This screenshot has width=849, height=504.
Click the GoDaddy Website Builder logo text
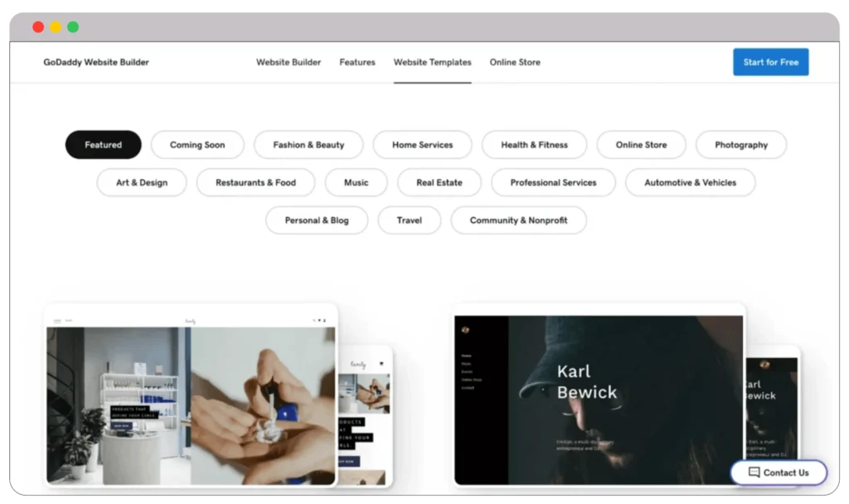click(x=96, y=62)
